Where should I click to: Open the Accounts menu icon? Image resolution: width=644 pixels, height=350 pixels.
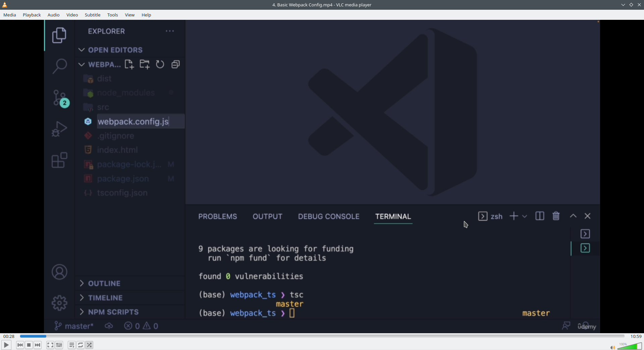tap(59, 272)
